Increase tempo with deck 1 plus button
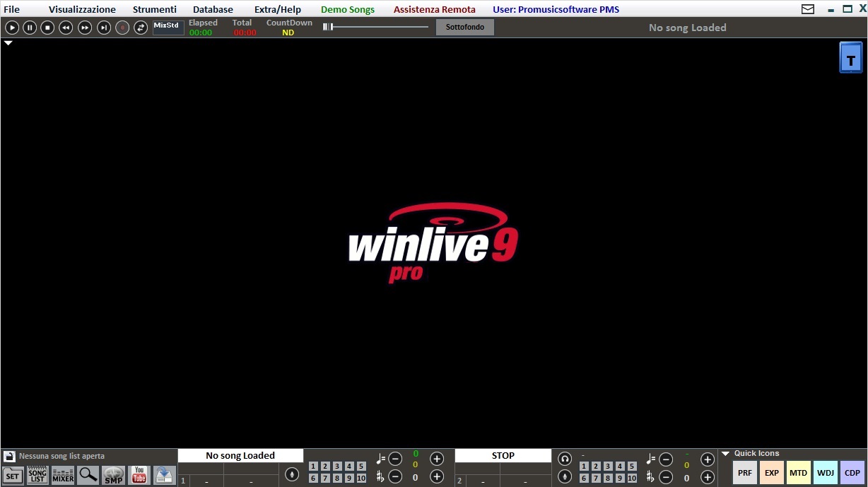Screen dimensions: 868x487 [x=437, y=459]
